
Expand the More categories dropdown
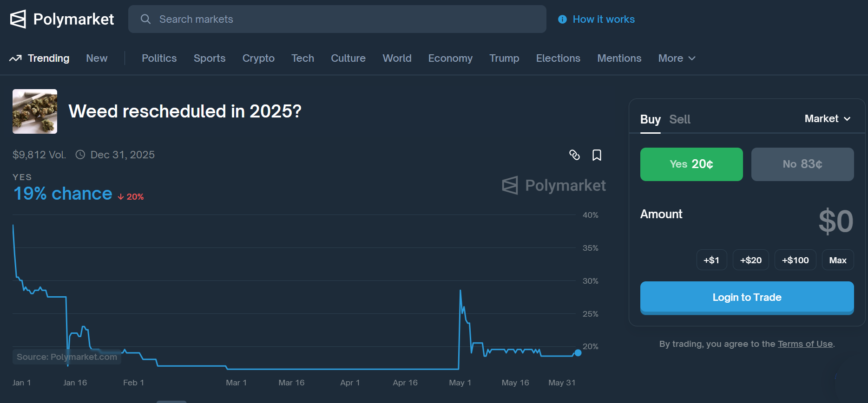point(677,58)
